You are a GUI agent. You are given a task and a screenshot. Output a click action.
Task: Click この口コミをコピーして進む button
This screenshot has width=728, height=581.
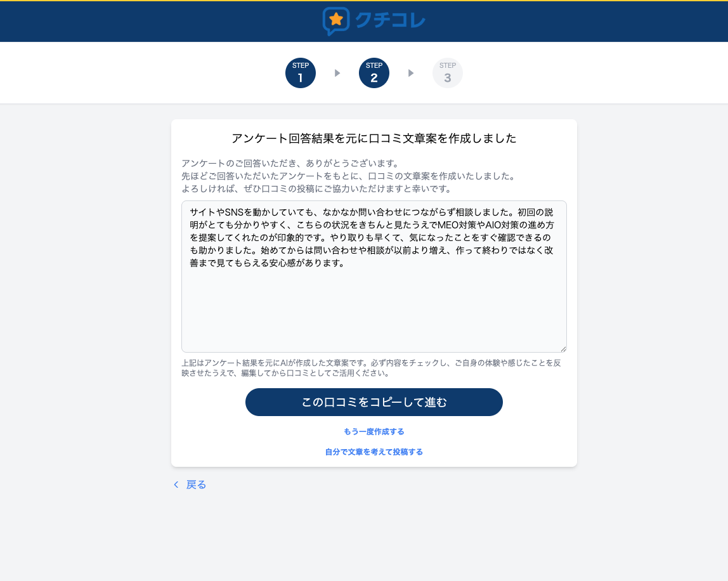[374, 402]
